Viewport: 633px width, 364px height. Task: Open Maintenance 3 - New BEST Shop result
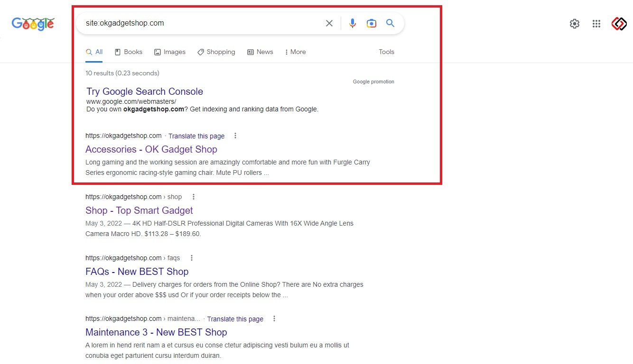coord(156,332)
